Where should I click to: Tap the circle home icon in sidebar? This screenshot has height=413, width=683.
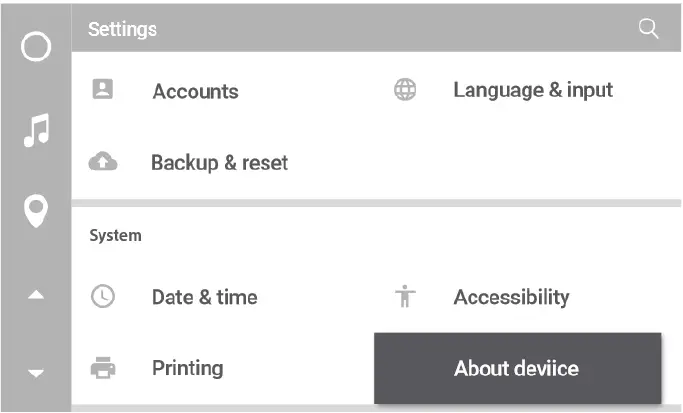pyautogui.click(x=36, y=47)
